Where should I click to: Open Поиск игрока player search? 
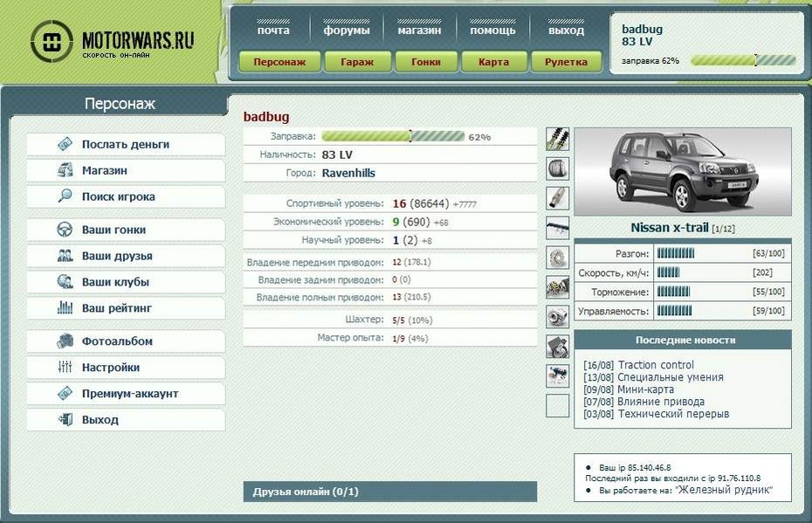tap(126, 196)
